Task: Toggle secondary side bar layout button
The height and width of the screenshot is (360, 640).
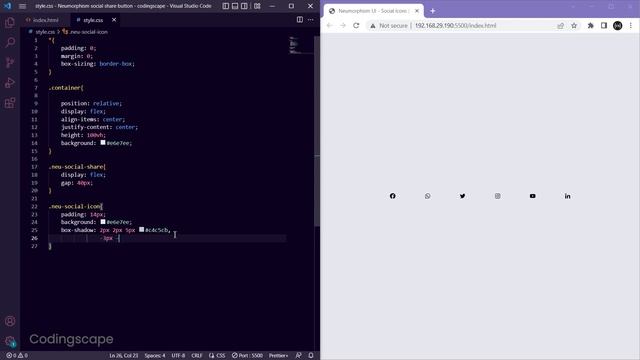Action: click(244, 6)
